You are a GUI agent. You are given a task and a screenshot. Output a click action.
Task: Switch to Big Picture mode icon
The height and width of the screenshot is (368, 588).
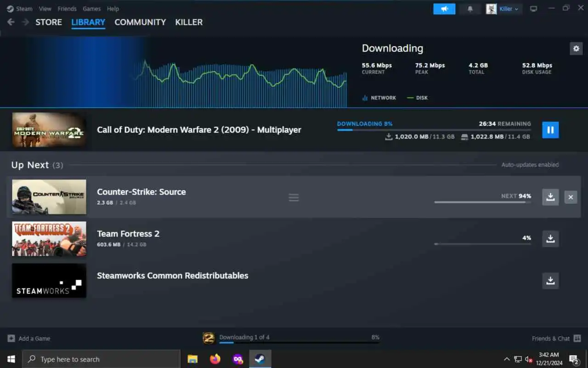pyautogui.click(x=533, y=9)
